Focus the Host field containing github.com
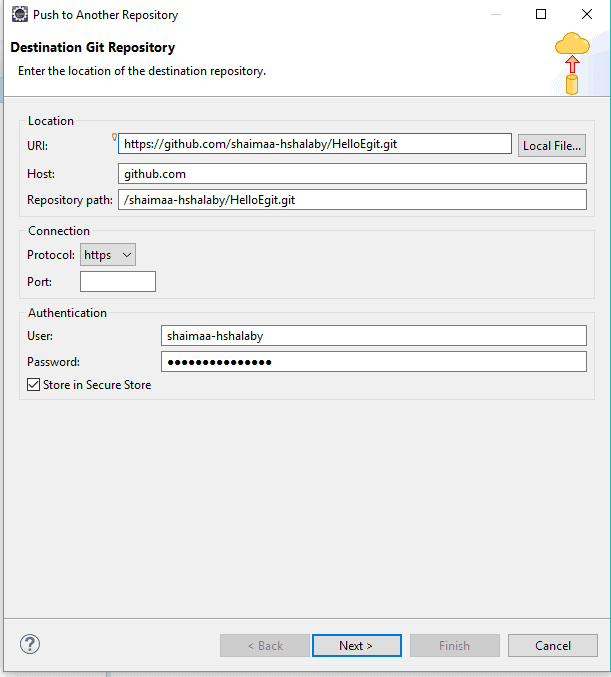 click(351, 174)
